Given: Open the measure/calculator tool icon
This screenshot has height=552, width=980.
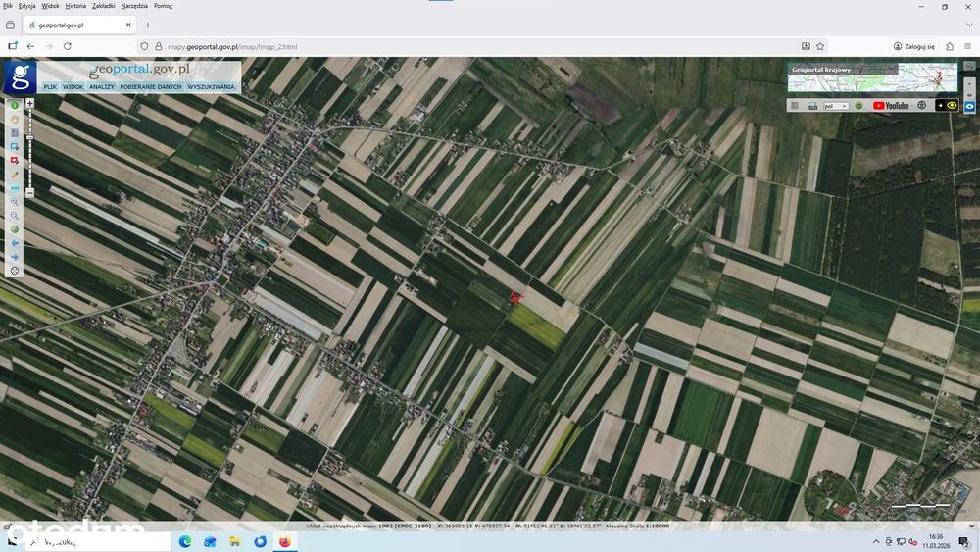Looking at the screenshot, I should (x=15, y=133).
